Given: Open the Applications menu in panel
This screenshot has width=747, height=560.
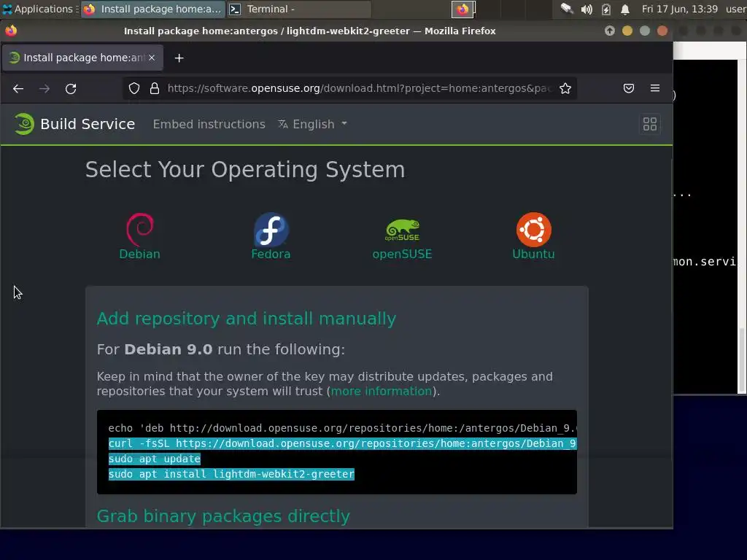Looking at the screenshot, I should tap(39, 9).
